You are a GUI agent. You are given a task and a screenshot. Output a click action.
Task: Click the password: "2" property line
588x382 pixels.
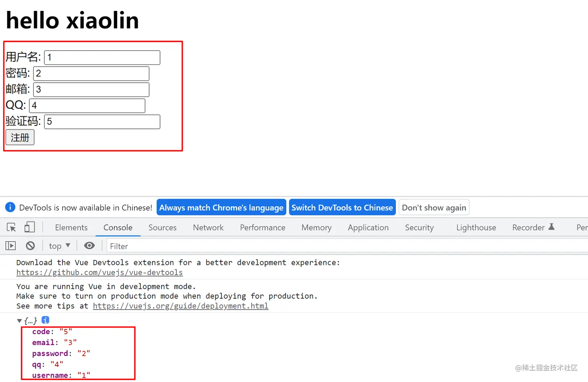click(x=61, y=353)
